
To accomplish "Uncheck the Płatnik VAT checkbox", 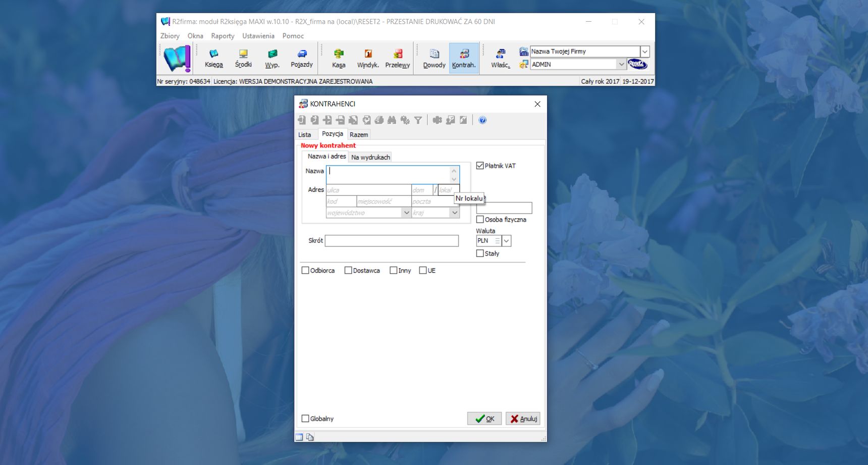I will coord(480,166).
